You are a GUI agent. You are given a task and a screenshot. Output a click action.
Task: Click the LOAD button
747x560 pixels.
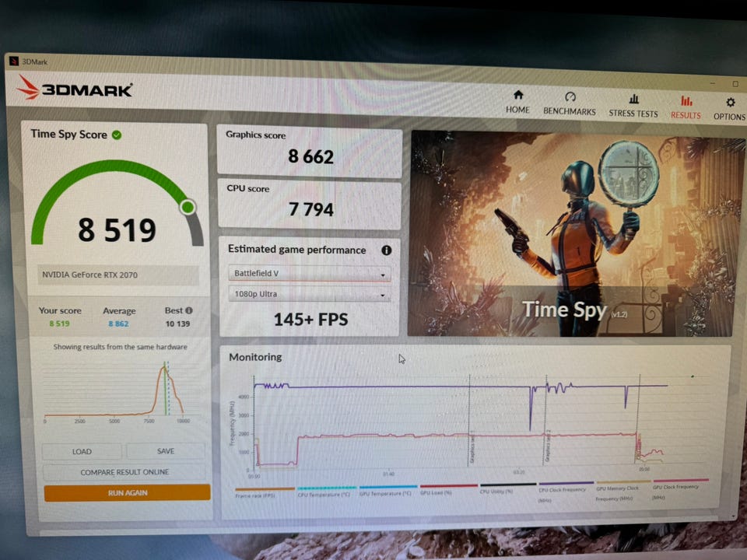[x=82, y=451]
